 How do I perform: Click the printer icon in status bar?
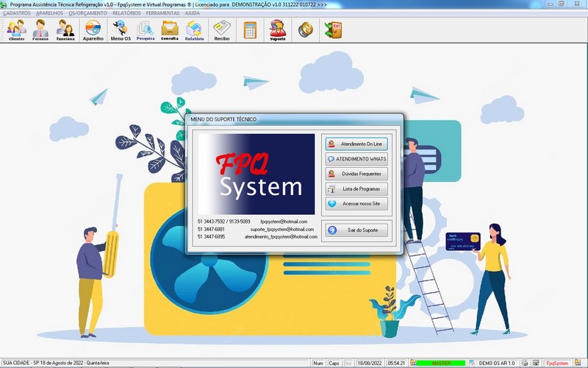(x=525, y=363)
